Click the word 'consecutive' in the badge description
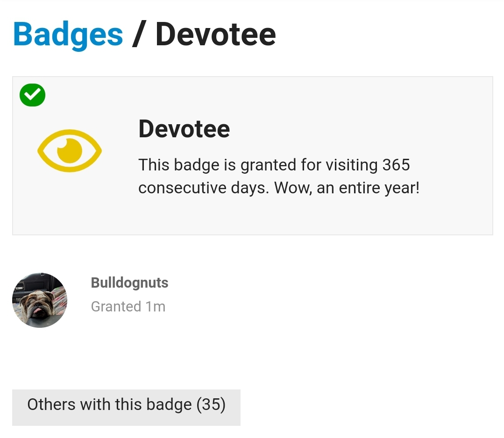The width and height of the screenshot is (504, 438). 182,188
